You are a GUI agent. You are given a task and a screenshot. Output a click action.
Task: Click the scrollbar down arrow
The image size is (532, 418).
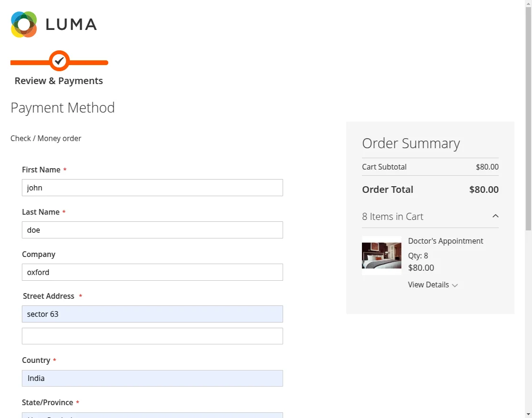coord(528,414)
